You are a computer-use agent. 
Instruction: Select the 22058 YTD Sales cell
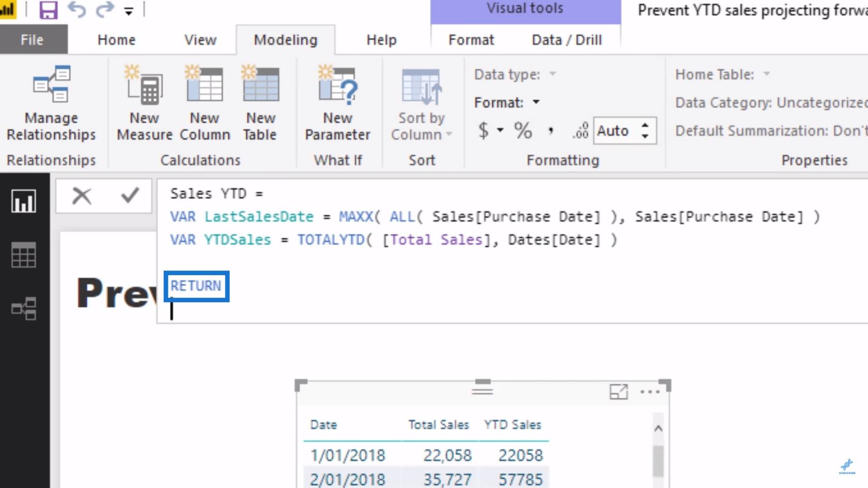click(x=520, y=455)
